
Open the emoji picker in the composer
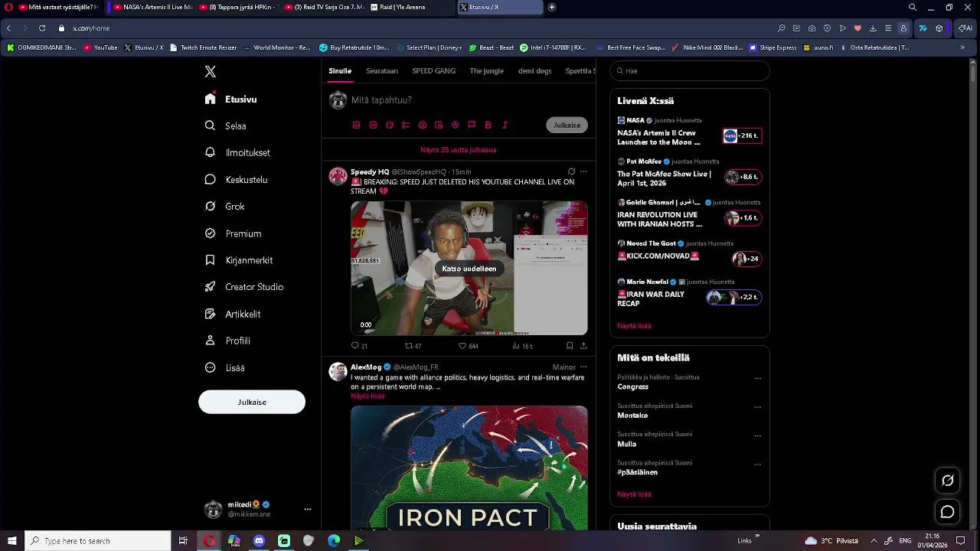(422, 125)
